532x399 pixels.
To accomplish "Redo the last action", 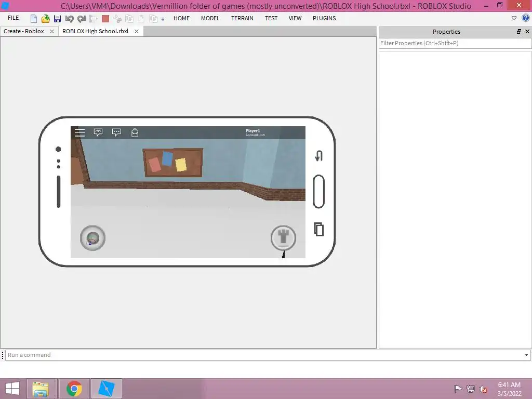I will pos(82,19).
